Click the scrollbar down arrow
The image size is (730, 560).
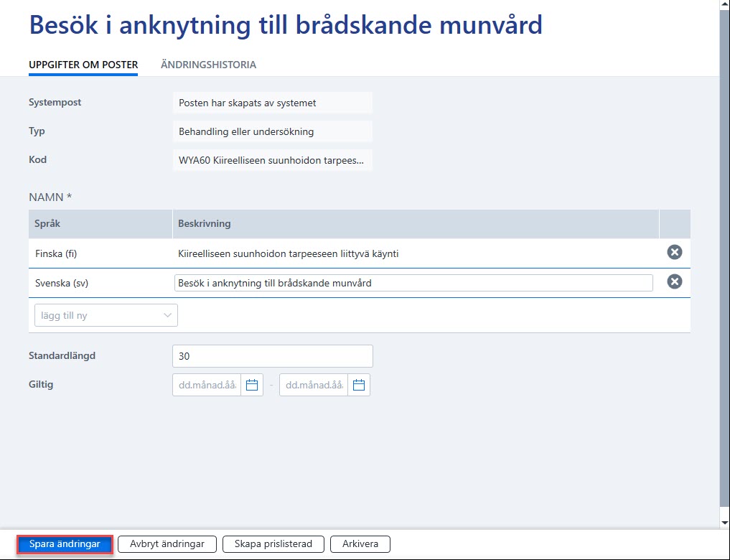coord(724,523)
